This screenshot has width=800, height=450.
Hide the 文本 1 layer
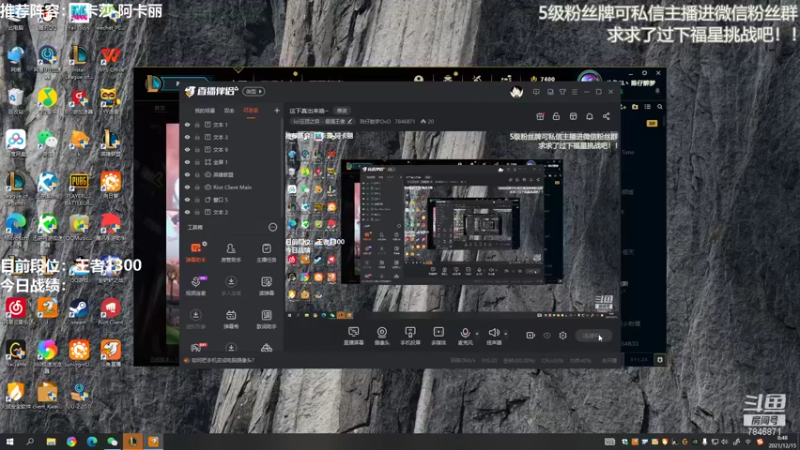tap(187, 124)
